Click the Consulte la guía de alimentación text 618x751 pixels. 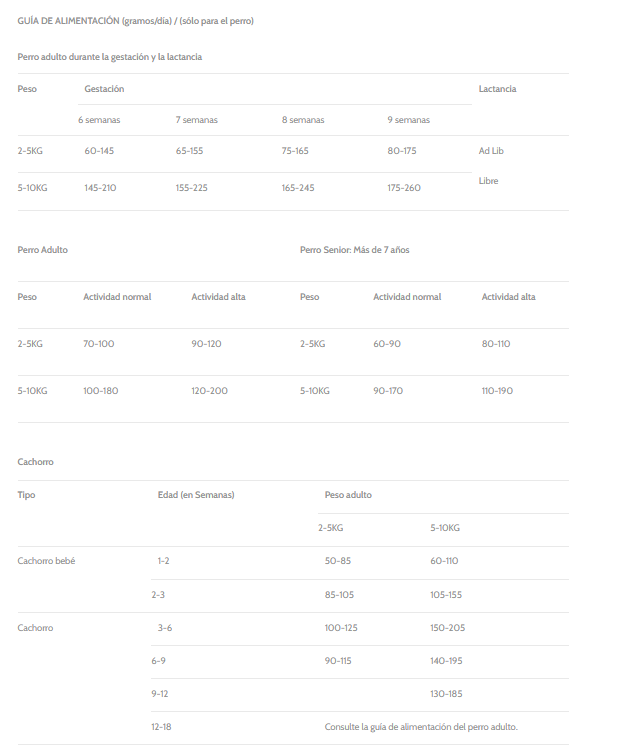click(421, 727)
